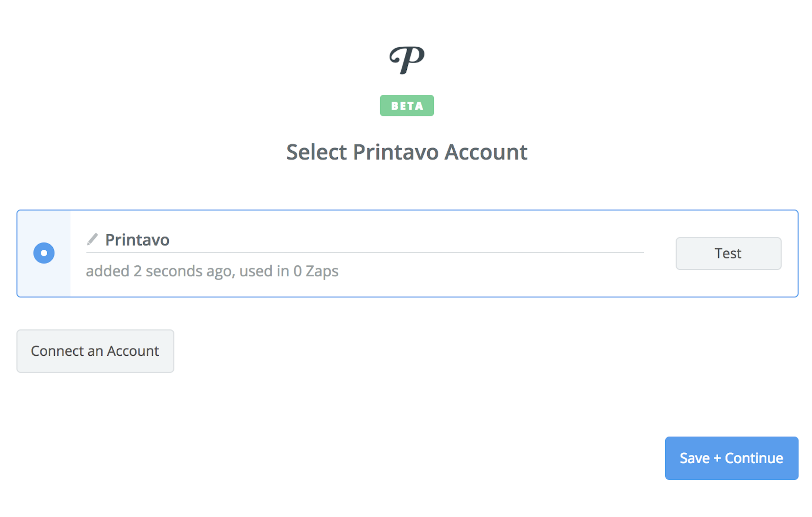Click the white center dot of the radio
Screen dimensions: 812x517
pyautogui.click(x=44, y=253)
